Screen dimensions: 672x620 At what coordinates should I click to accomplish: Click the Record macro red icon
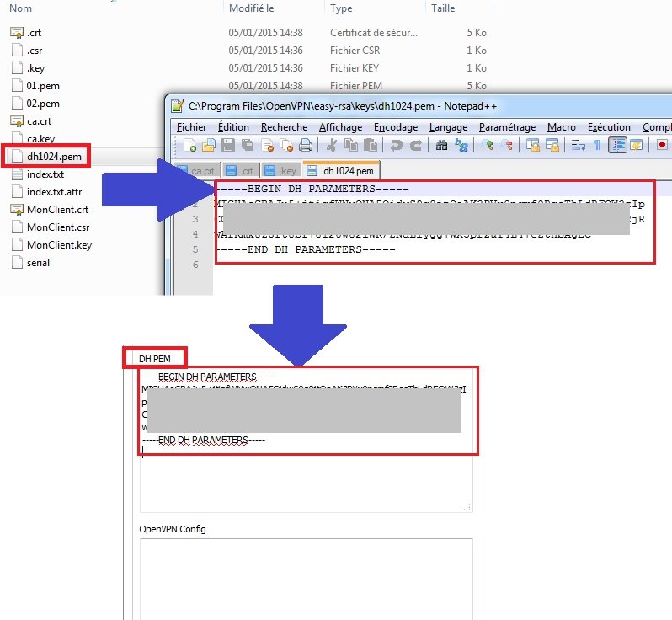coord(662,146)
